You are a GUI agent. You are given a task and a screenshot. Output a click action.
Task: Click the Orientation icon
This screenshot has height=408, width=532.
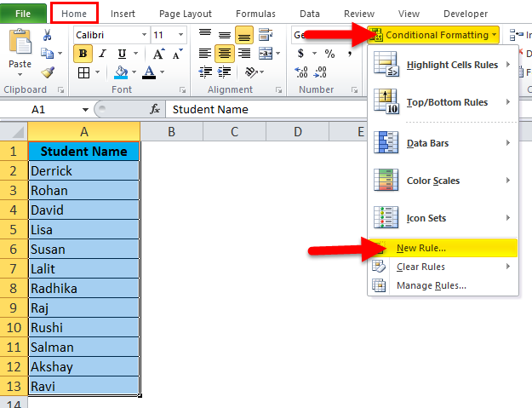coord(251,72)
